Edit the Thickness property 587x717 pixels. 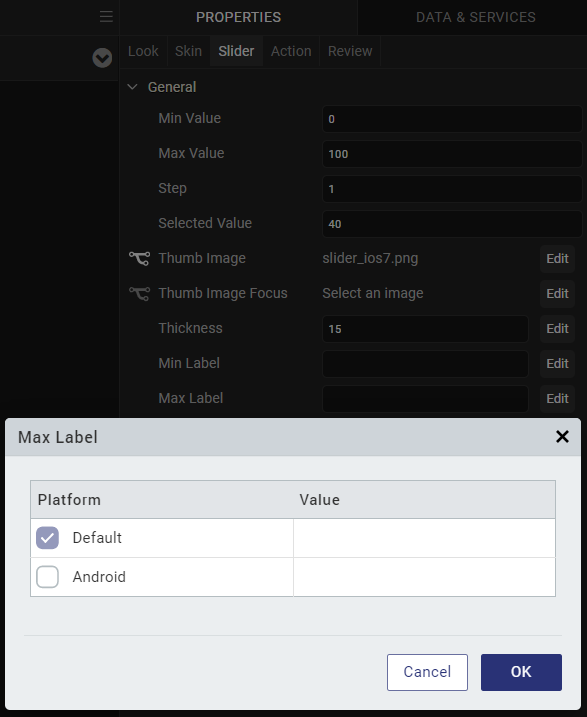(x=557, y=329)
